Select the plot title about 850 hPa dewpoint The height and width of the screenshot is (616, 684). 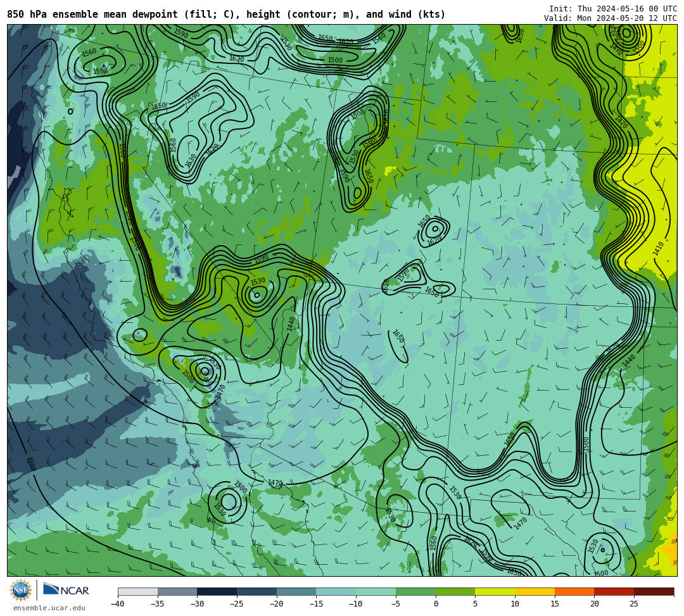tap(226, 15)
